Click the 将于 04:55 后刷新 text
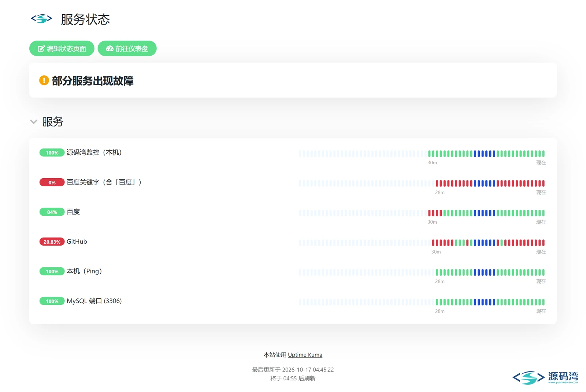The image size is (586, 392). tap(293, 378)
